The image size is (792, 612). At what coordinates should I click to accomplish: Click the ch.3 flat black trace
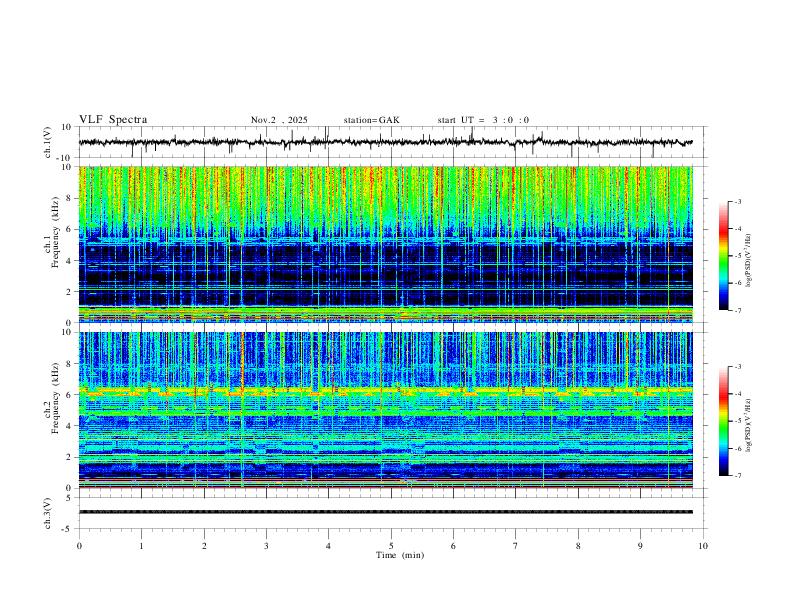pos(386,512)
